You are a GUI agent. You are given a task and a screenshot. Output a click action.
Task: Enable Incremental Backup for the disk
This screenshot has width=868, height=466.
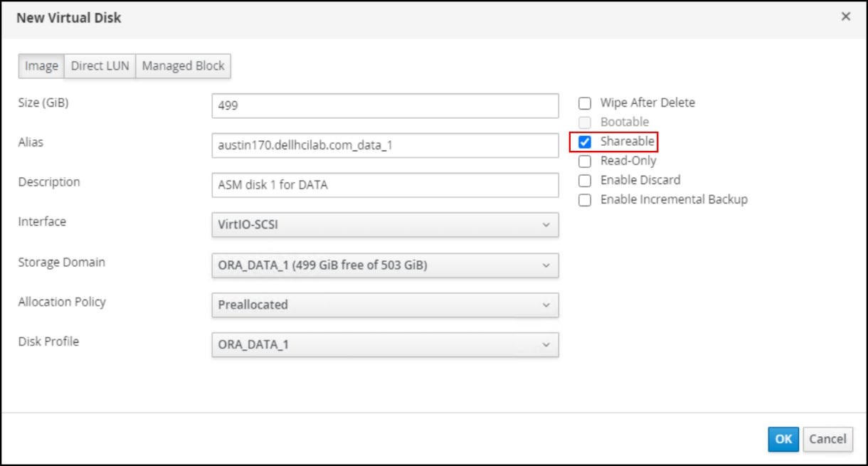585,199
